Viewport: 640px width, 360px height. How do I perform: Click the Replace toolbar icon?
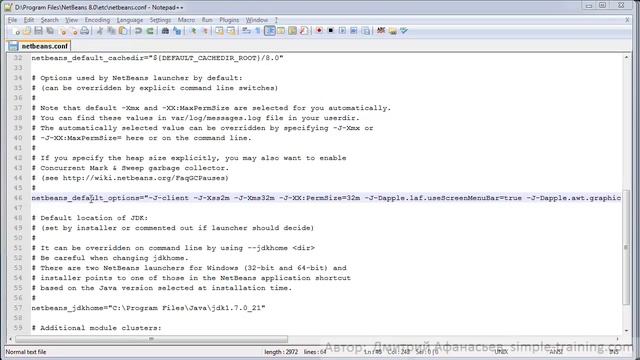[x=177, y=31]
